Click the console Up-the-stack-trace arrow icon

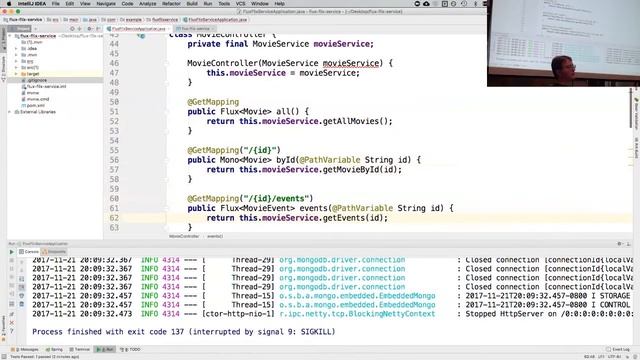(22, 262)
